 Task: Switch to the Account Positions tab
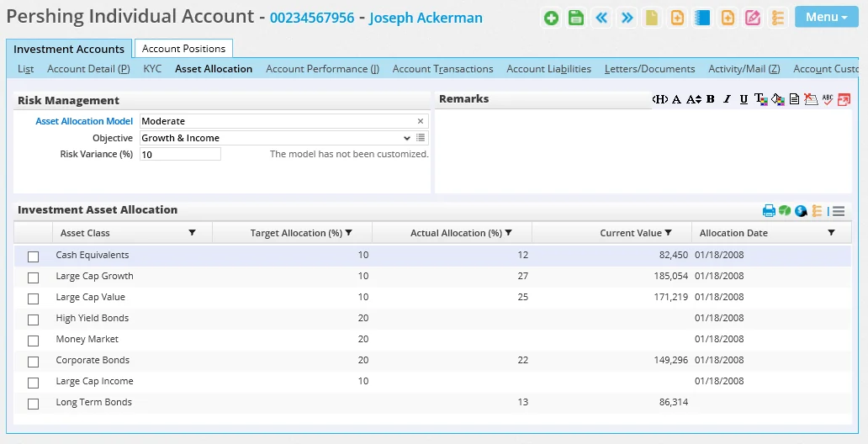pyautogui.click(x=183, y=48)
